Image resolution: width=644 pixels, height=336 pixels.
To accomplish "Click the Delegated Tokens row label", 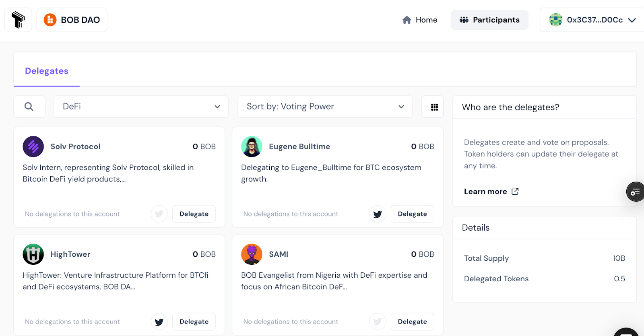I will click(496, 279).
